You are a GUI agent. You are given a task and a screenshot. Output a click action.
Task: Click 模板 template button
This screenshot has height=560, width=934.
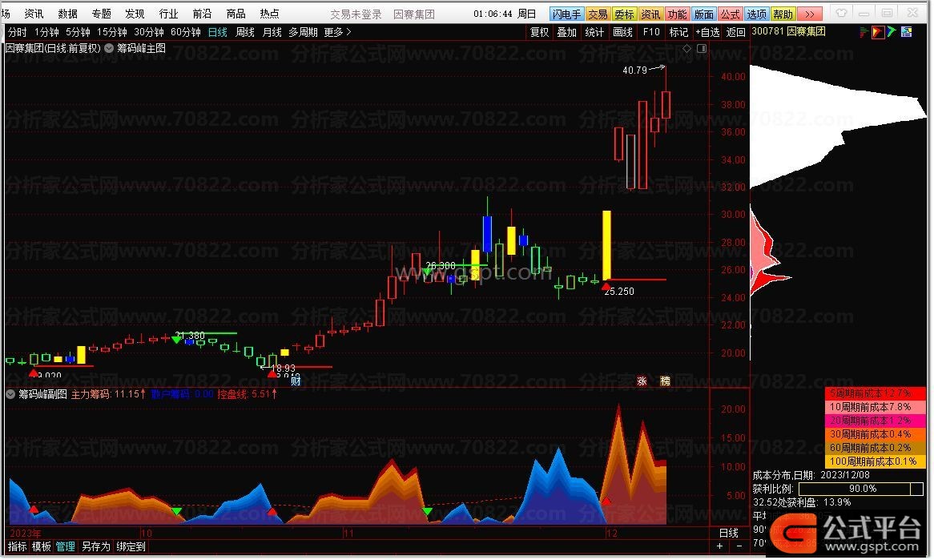[x=41, y=547]
